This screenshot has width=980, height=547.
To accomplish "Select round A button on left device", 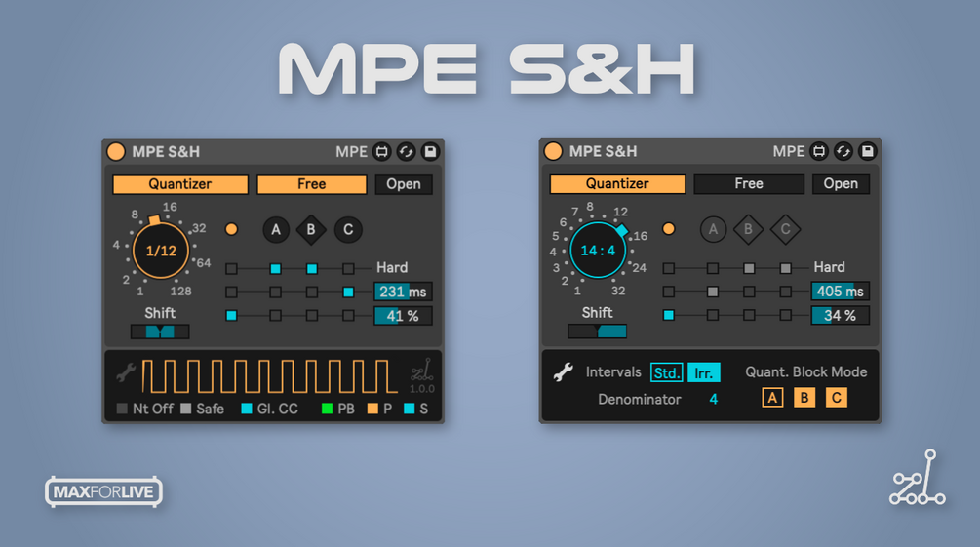I will pos(276,230).
